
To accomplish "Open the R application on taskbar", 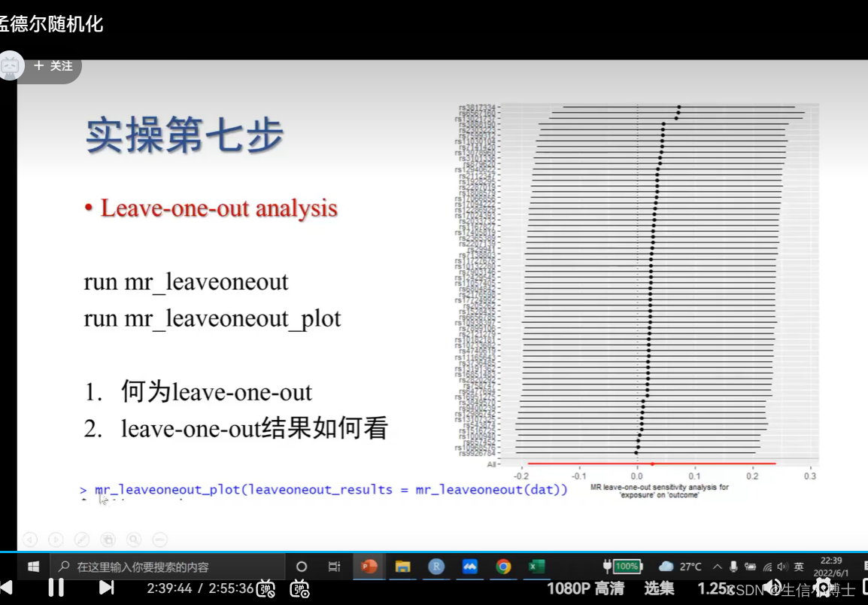I will [436, 566].
